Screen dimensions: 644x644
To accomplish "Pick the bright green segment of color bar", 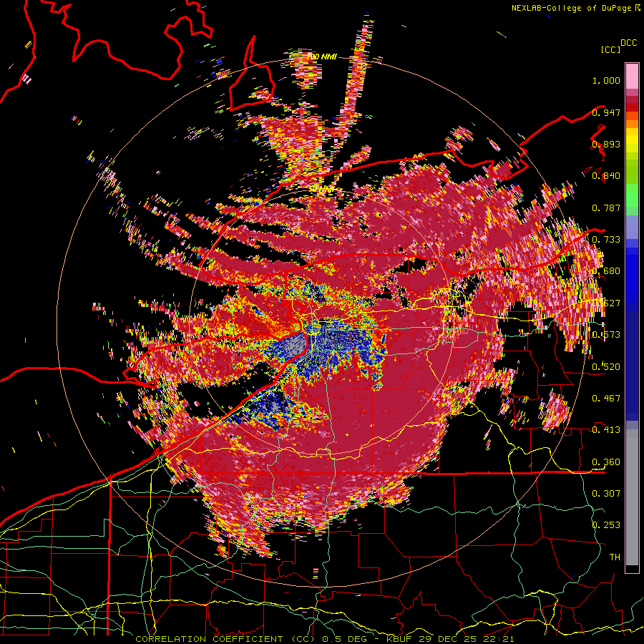I will 632,195.
